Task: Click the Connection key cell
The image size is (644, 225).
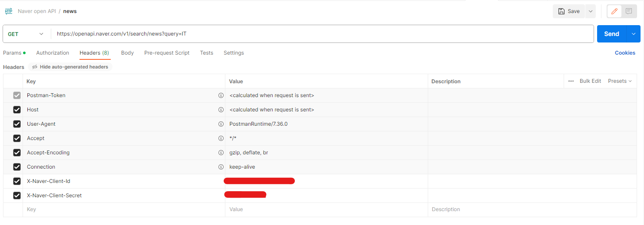Action: coord(124,167)
